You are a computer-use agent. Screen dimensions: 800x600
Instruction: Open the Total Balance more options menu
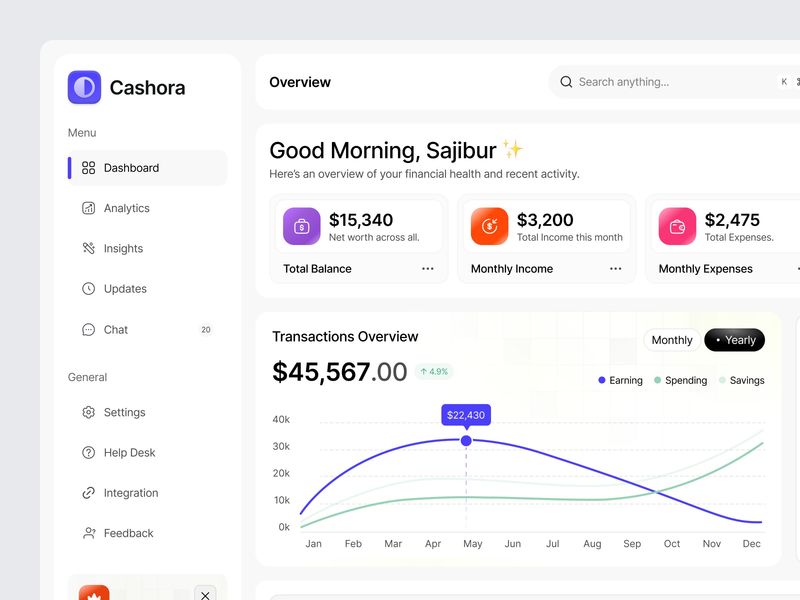[428, 269]
